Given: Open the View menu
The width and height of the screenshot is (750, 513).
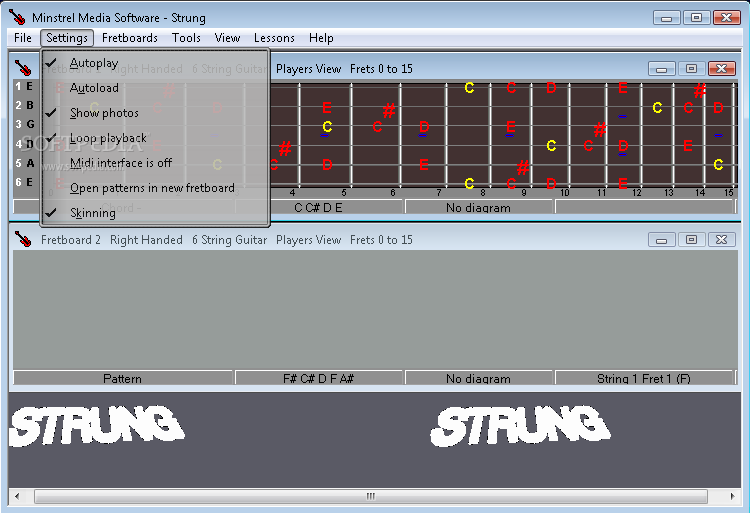Looking at the screenshot, I should point(227,38).
